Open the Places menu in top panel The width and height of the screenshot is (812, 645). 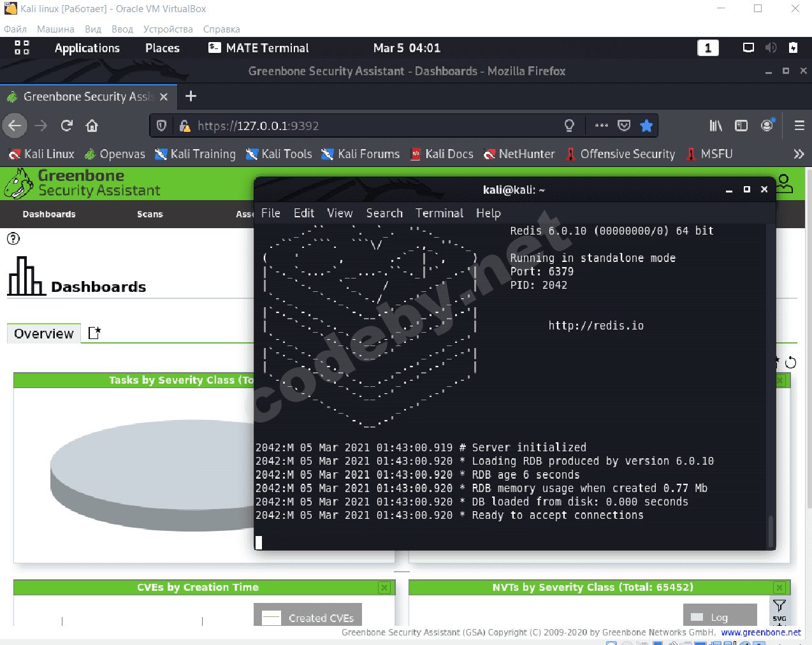click(x=162, y=48)
